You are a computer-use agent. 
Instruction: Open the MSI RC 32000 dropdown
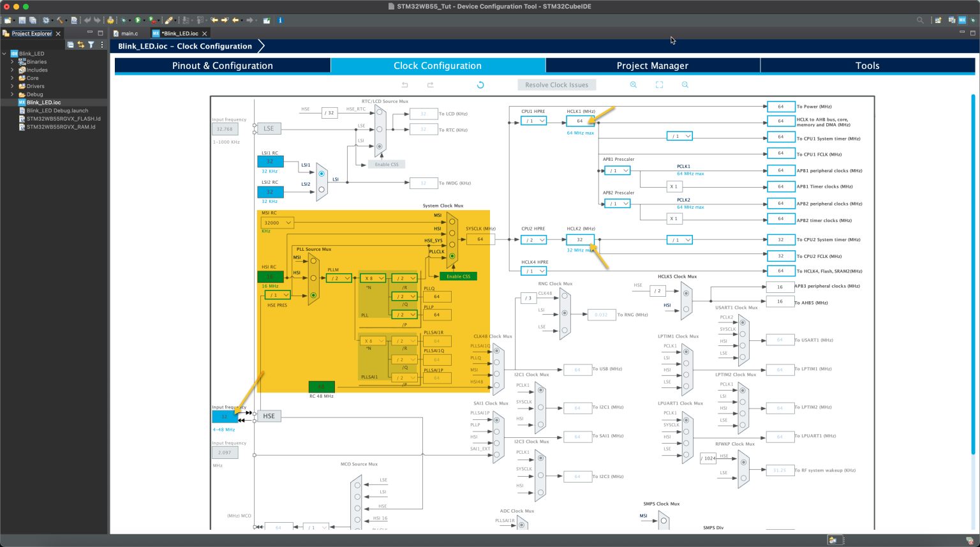278,223
